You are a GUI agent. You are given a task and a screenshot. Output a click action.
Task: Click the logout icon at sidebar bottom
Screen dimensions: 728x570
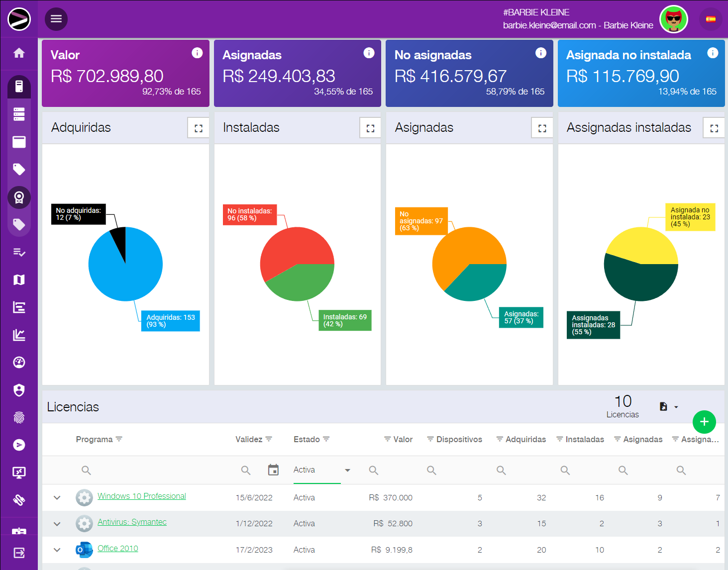pyautogui.click(x=19, y=553)
